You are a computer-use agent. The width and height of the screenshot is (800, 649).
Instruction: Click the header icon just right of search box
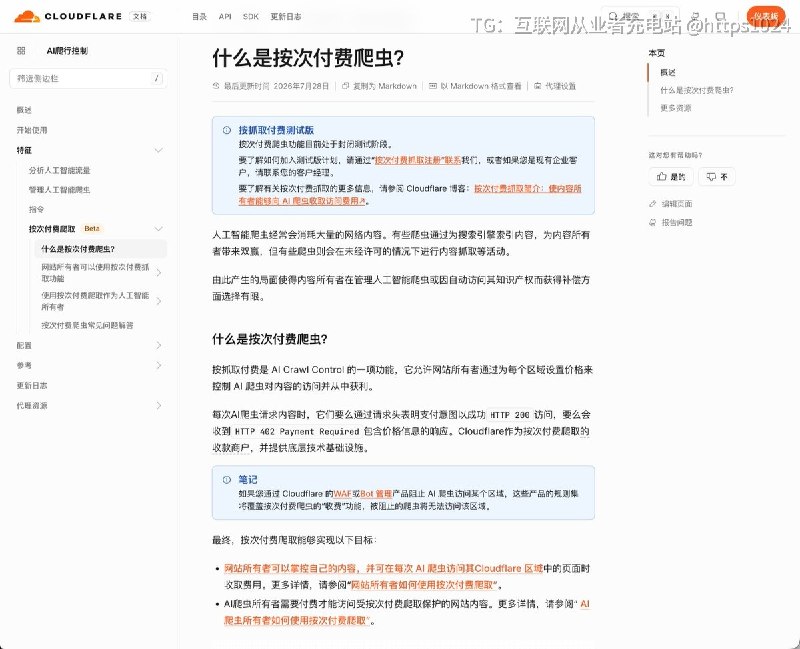pos(695,16)
